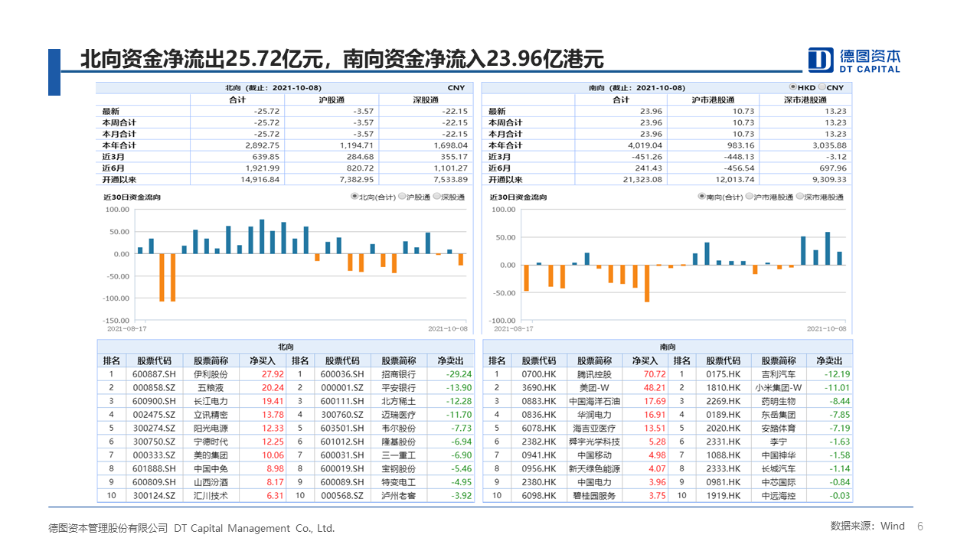
Task: Click the stock code 000858.SZ
Action: [153, 388]
